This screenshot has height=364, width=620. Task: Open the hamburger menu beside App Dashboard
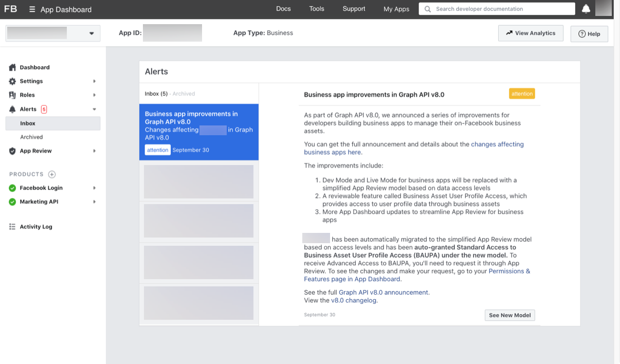(32, 9)
